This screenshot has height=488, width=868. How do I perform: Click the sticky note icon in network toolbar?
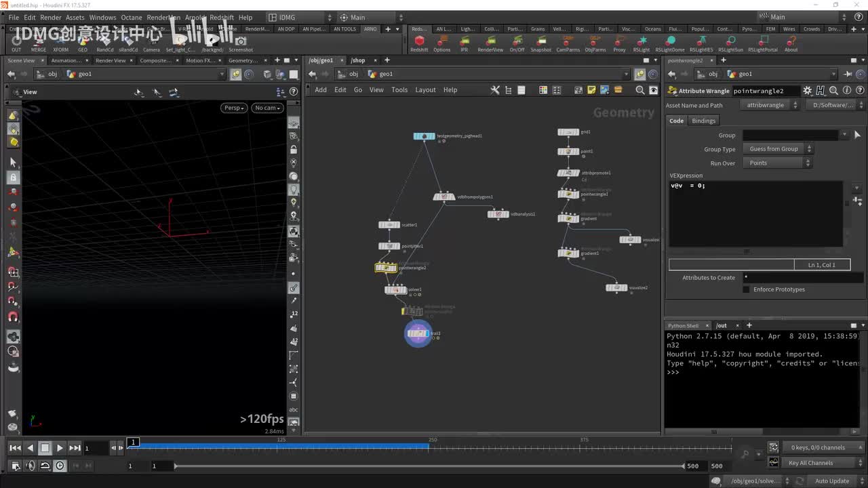click(591, 90)
